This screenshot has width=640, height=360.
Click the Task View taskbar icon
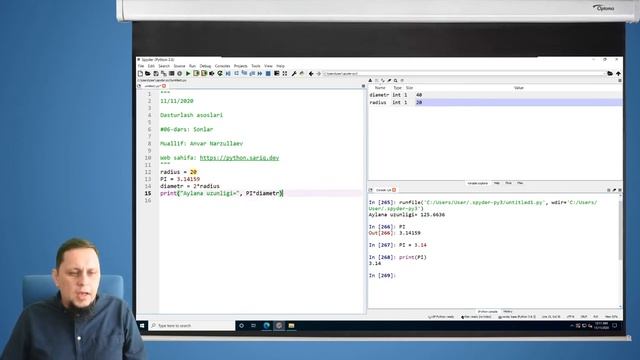tap(253, 326)
